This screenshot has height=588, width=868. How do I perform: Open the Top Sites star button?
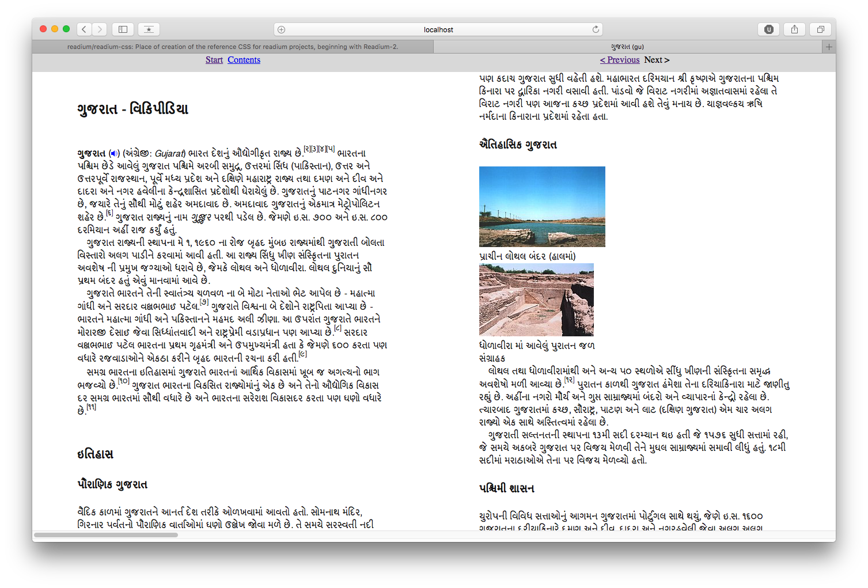(x=149, y=29)
